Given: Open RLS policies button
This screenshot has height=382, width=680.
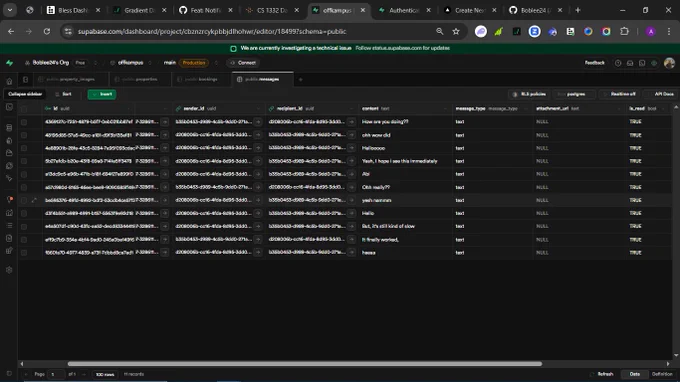Looking at the screenshot, I should coord(530,94).
